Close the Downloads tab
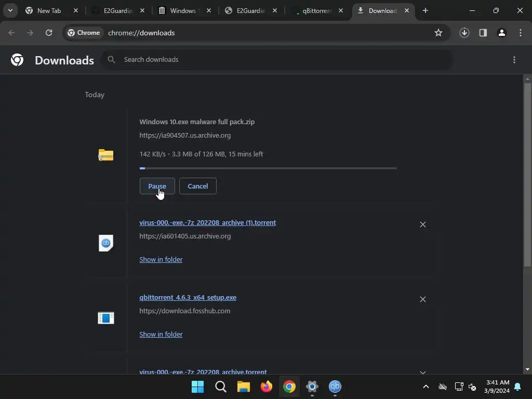The width and height of the screenshot is (532, 399). click(406, 10)
